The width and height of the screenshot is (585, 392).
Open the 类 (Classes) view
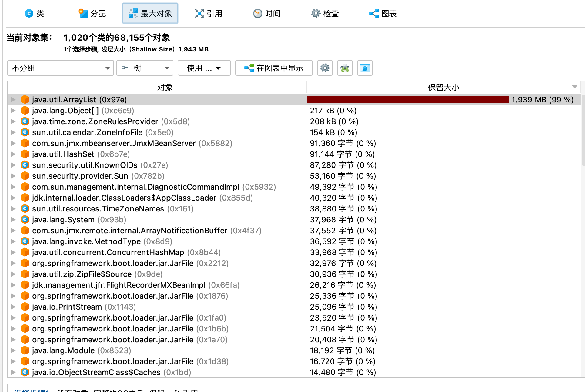(35, 14)
